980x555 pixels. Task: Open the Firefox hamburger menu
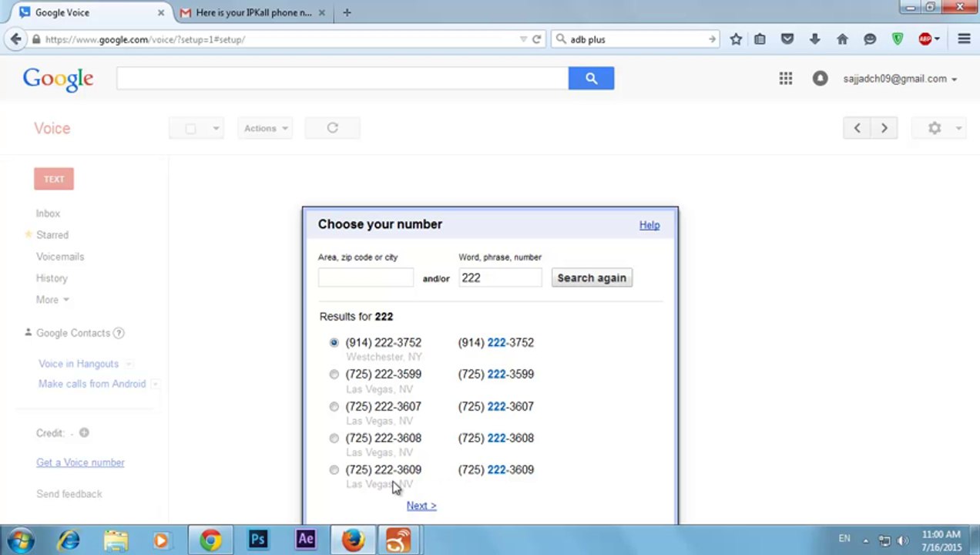tap(964, 39)
